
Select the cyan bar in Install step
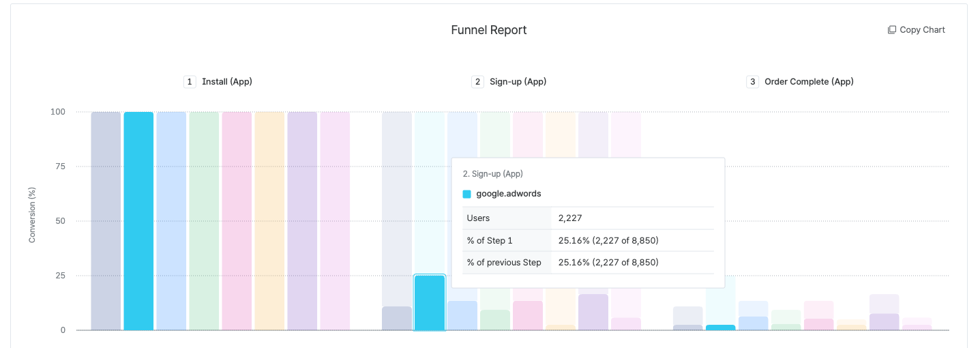pyautogui.click(x=138, y=221)
